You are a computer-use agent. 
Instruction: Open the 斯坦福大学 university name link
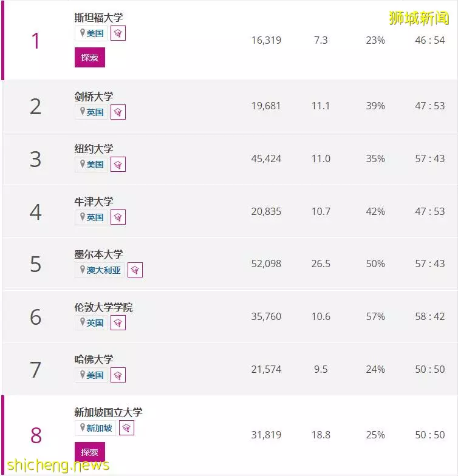coord(98,17)
